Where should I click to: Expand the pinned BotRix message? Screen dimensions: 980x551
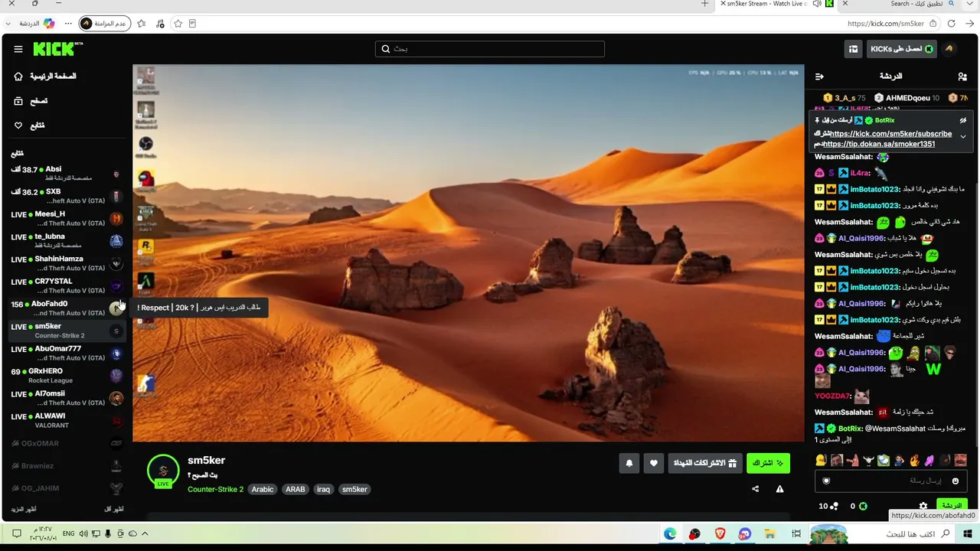tap(963, 136)
